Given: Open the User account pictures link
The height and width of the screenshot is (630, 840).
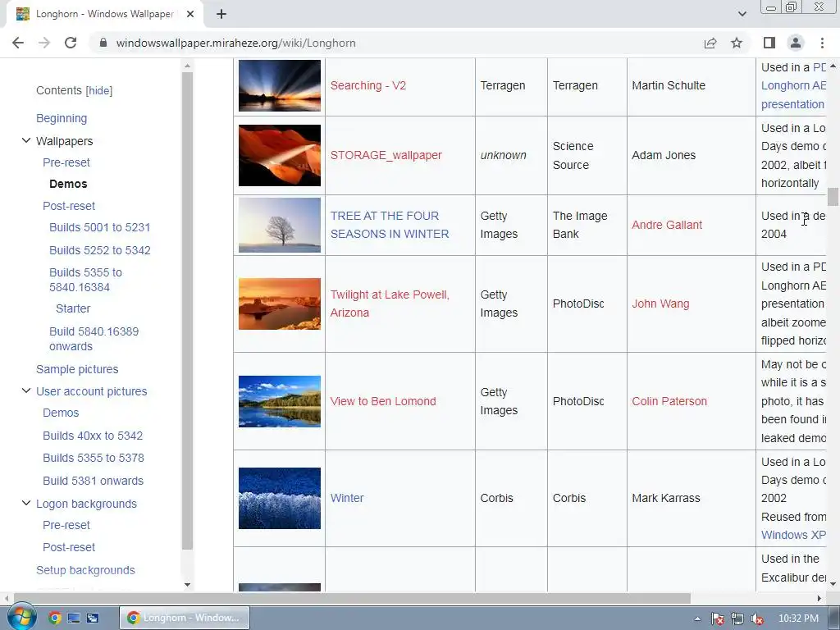Looking at the screenshot, I should point(92,391).
